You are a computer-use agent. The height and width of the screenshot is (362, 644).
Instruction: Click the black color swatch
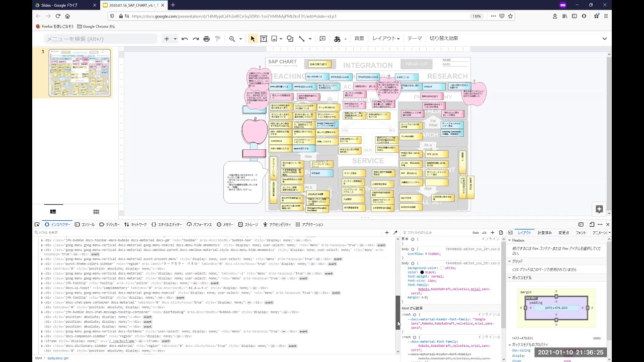pyautogui.click(x=422, y=272)
